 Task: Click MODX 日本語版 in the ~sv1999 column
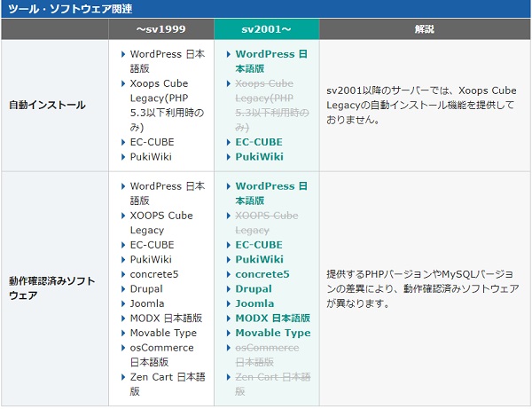click(x=166, y=318)
